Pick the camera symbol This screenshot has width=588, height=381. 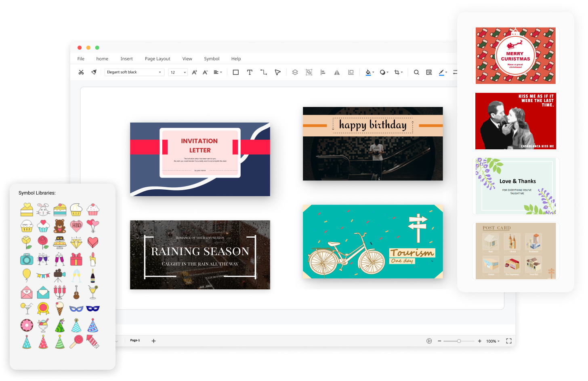[27, 259]
